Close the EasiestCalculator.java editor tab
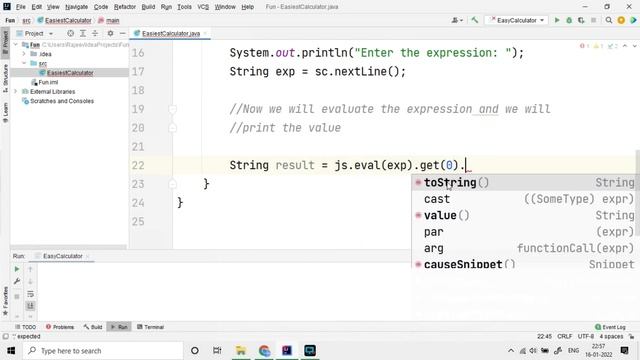The image size is (640, 360). pyautogui.click(x=205, y=33)
